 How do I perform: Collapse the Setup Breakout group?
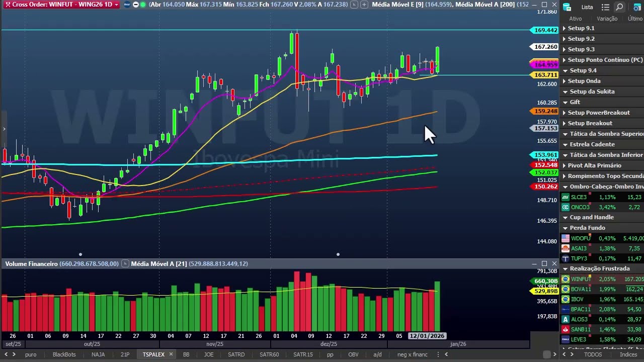(x=564, y=124)
